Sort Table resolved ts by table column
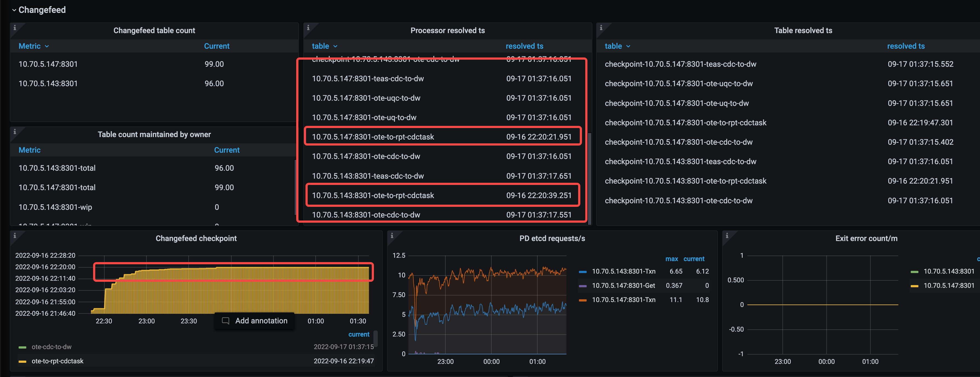The height and width of the screenshot is (377, 980). (618, 46)
